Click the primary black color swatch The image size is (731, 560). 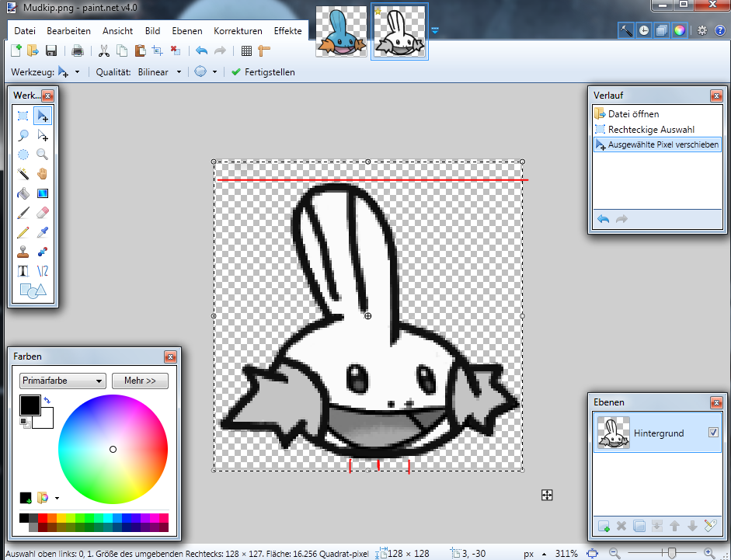click(30, 405)
